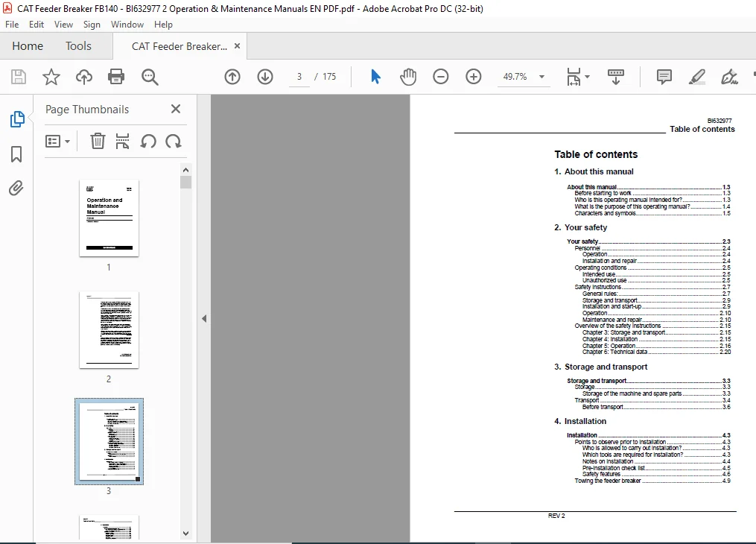Click '4. Installation' heading
The width and height of the screenshot is (756, 544).
pyautogui.click(x=580, y=422)
